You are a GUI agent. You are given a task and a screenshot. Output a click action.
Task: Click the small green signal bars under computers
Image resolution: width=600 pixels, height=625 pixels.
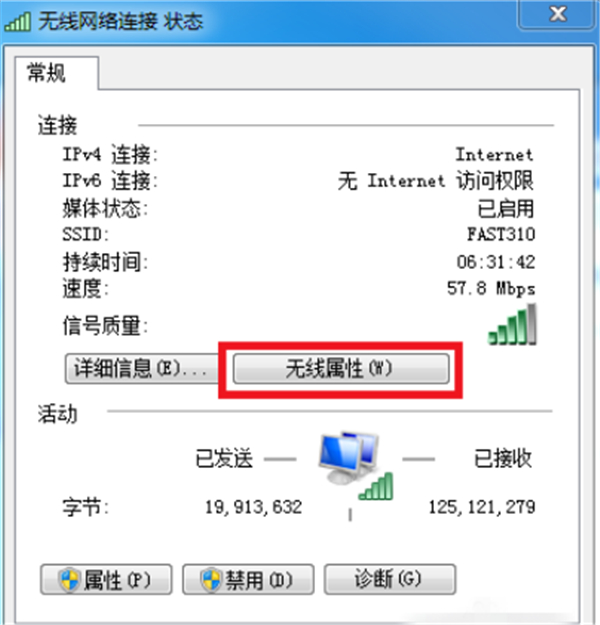pos(376,486)
